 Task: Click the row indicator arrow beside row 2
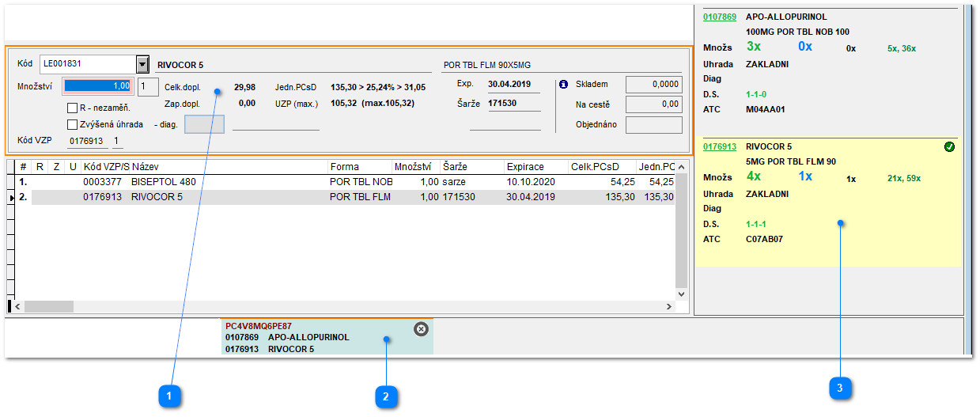tap(11, 197)
